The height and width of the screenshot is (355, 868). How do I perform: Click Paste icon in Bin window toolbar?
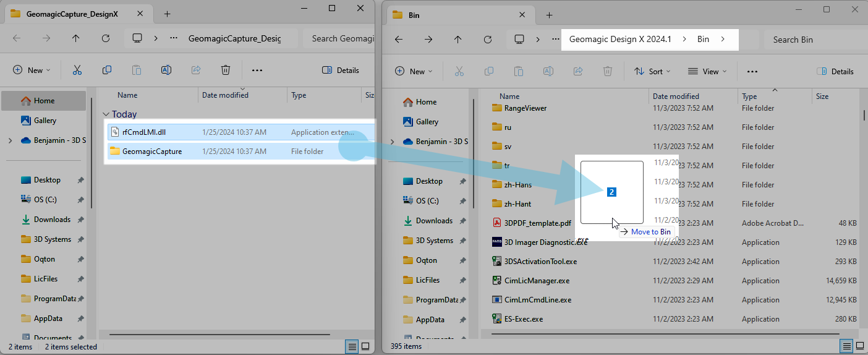pos(519,71)
